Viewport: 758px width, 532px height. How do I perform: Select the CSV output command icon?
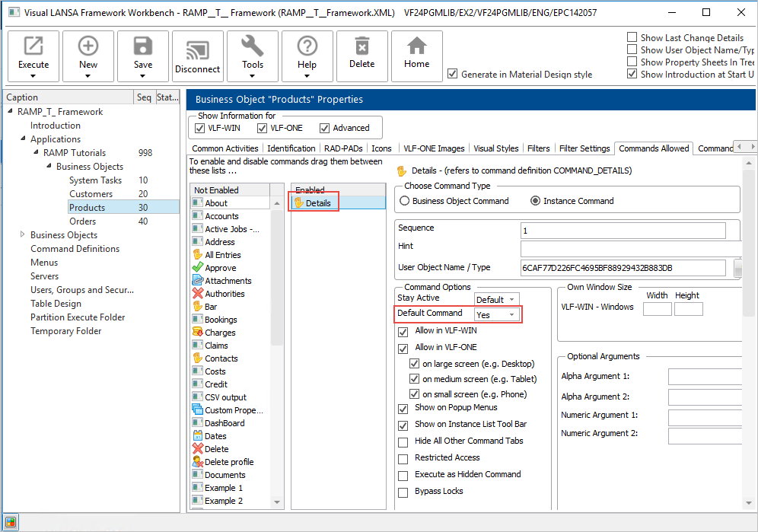point(198,397)
